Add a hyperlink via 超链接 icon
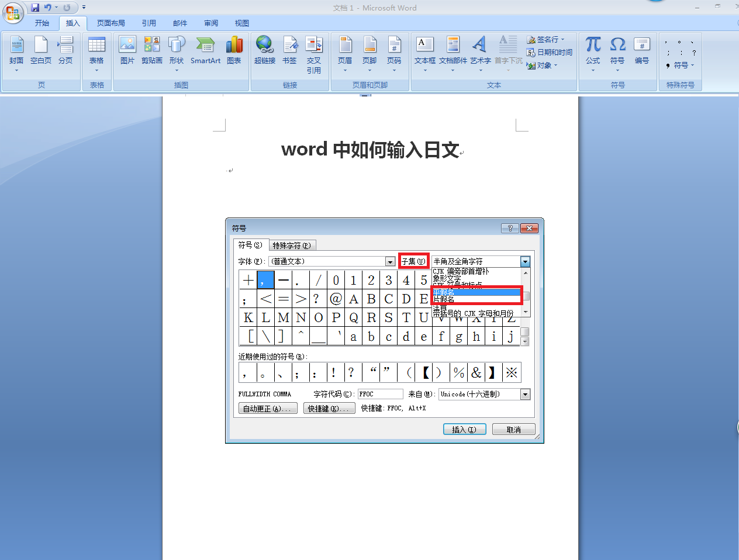 264,50
